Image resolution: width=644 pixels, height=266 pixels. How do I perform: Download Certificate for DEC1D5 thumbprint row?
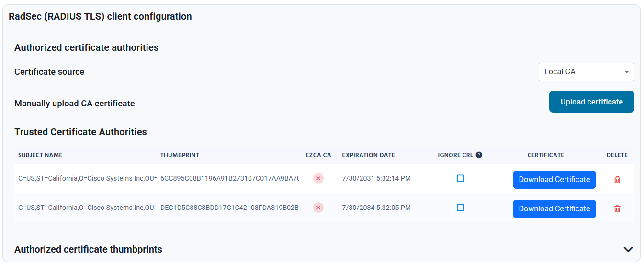point(554,209)
